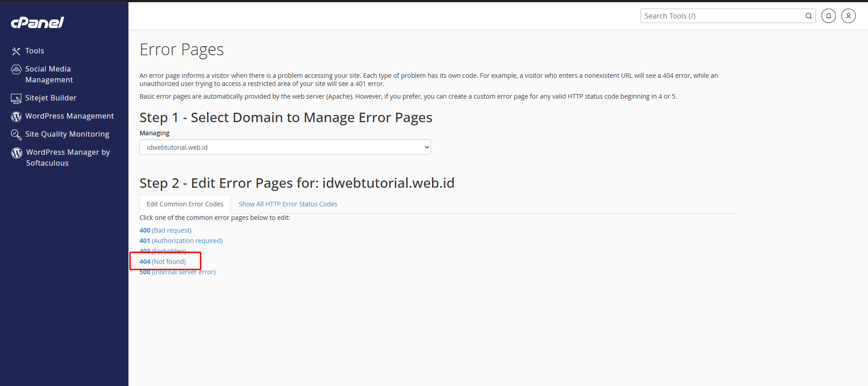Open 400 (Bad request) error page

(166, 230)
